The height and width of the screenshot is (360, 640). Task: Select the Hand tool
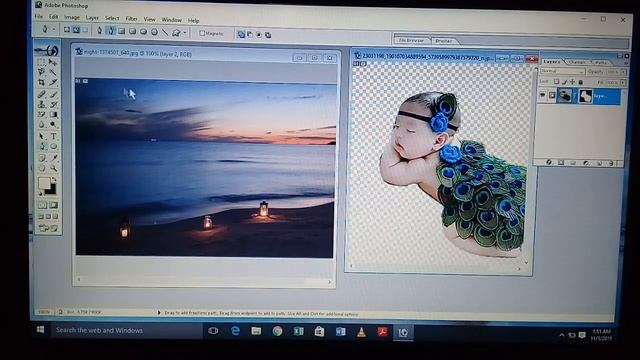42,168
